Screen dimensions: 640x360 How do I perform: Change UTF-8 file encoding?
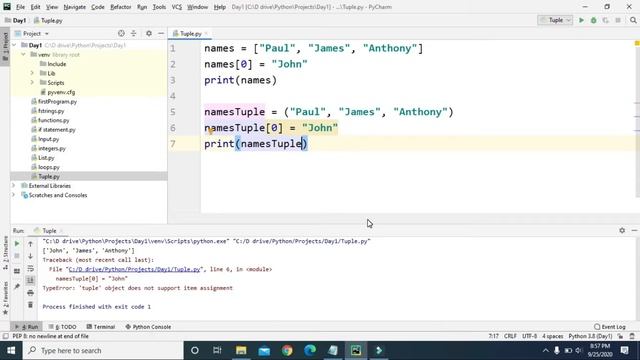point(529,336)
